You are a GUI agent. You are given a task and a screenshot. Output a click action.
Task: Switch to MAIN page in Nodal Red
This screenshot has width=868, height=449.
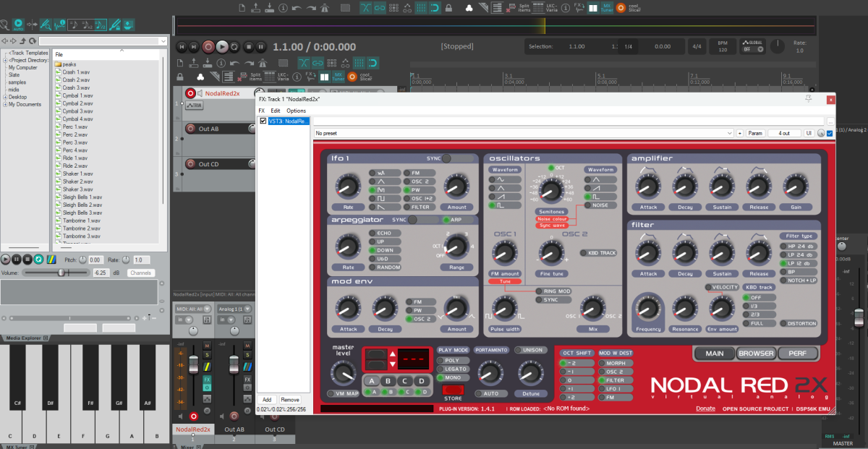[x=715, y=354]
